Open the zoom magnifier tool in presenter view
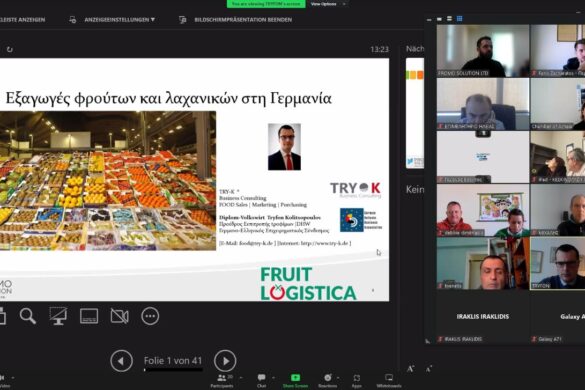Screen dimensions: 585x390 28,316
